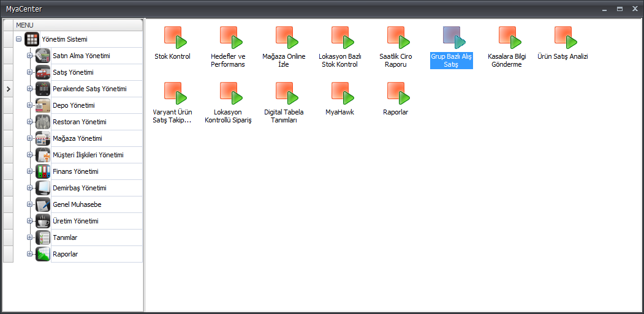Click the Finans Yönetimi binders icon

(43, 171)
